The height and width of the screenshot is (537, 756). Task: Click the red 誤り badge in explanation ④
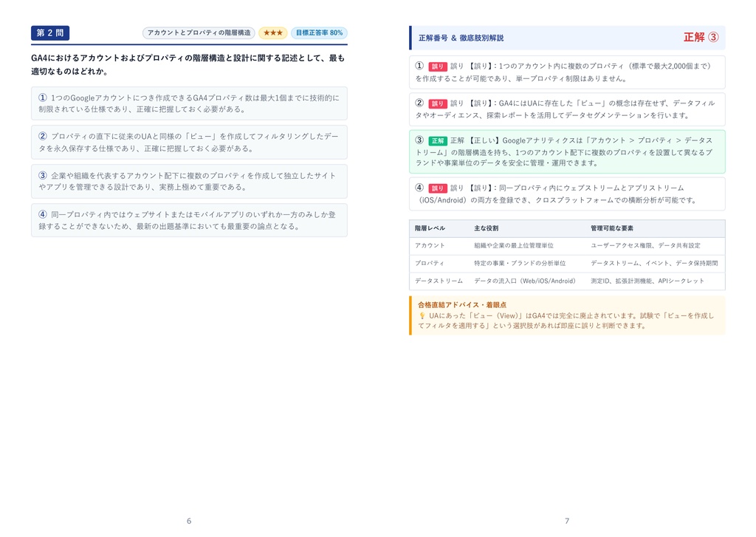[437, 188]
